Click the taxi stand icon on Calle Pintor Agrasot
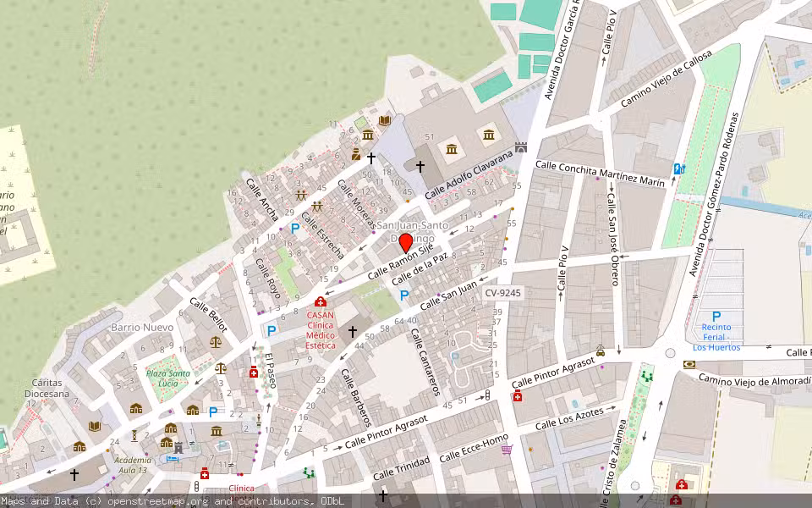812x508 pixels. coord(600,352)
